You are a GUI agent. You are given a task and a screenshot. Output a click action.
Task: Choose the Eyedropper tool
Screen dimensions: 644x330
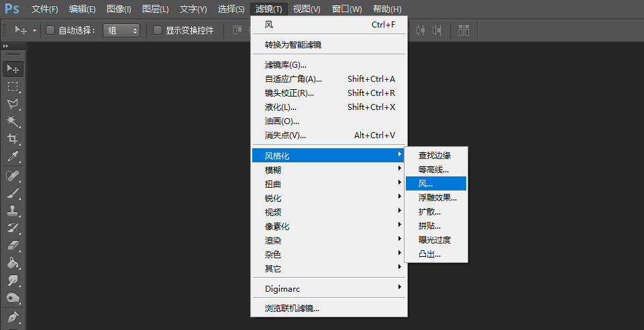[x=13, y=157]
